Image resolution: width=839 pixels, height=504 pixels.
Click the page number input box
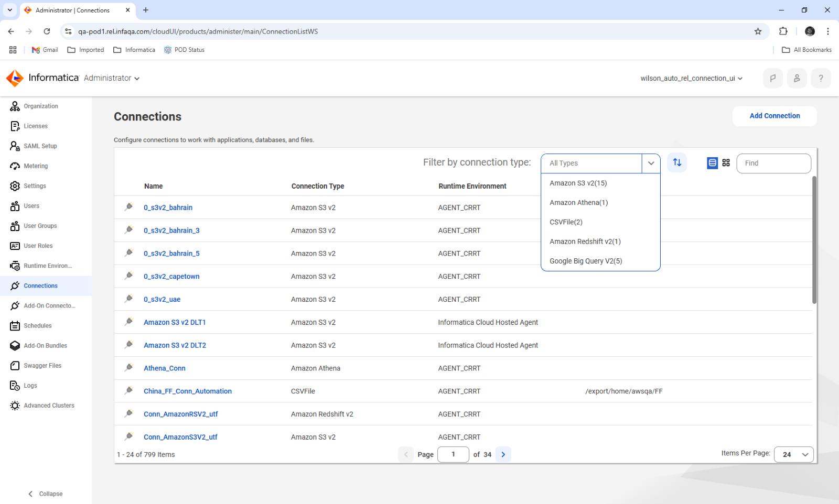click(x=453, y=454)
